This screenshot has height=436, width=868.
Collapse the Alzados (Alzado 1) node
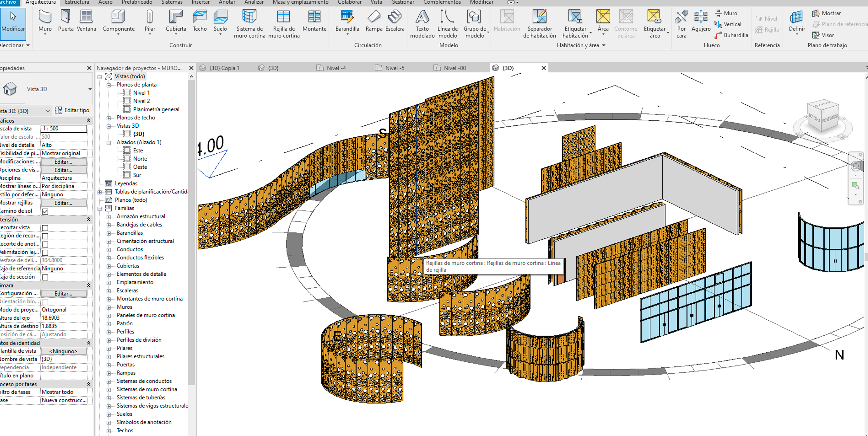click(108, 143)
